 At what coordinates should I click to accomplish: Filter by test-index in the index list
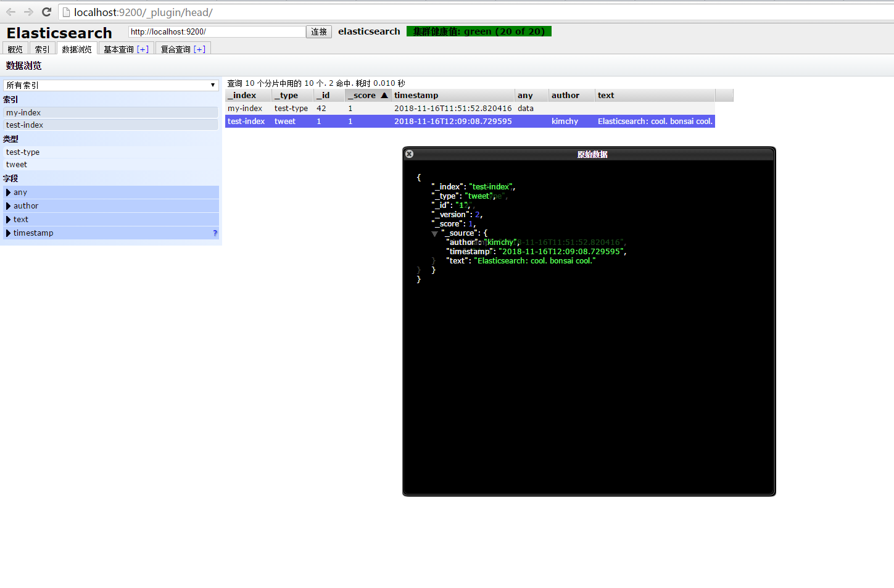tap(111, 125)
